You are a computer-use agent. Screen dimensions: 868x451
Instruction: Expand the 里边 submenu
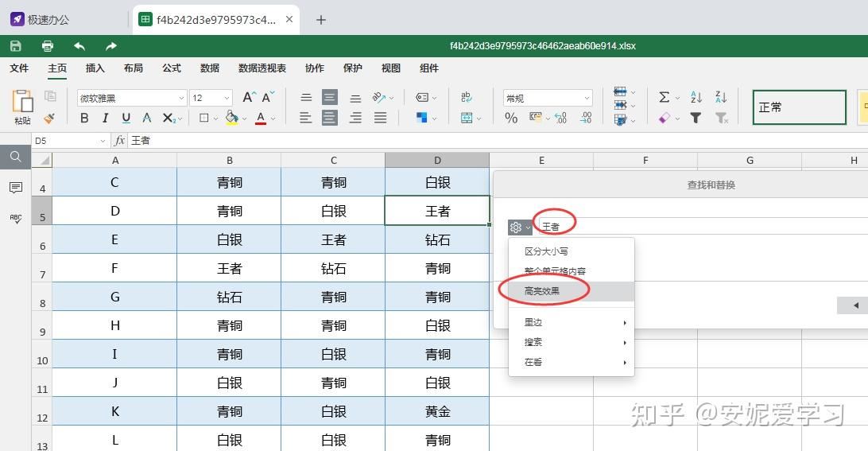click(x=572, y=322)
